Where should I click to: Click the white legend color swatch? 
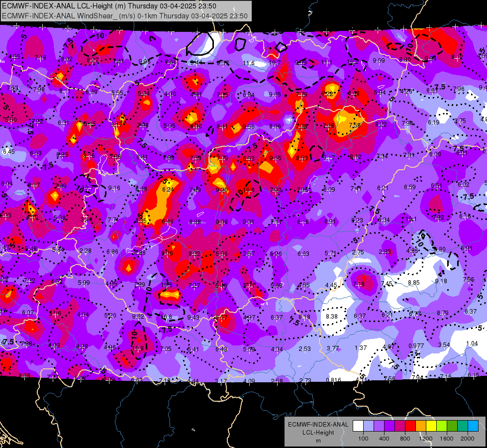tap(358, 426)
